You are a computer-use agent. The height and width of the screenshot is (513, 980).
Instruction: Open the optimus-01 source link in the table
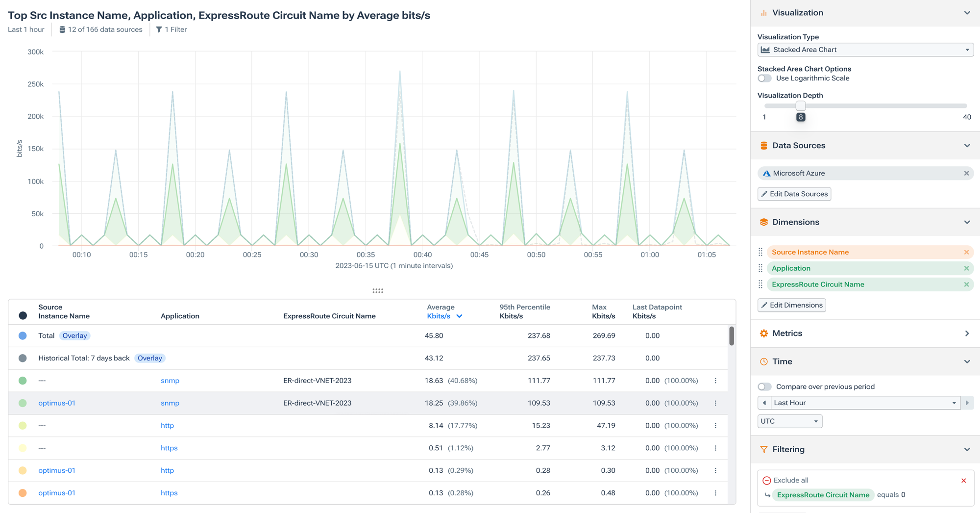(x=56, y=403)
